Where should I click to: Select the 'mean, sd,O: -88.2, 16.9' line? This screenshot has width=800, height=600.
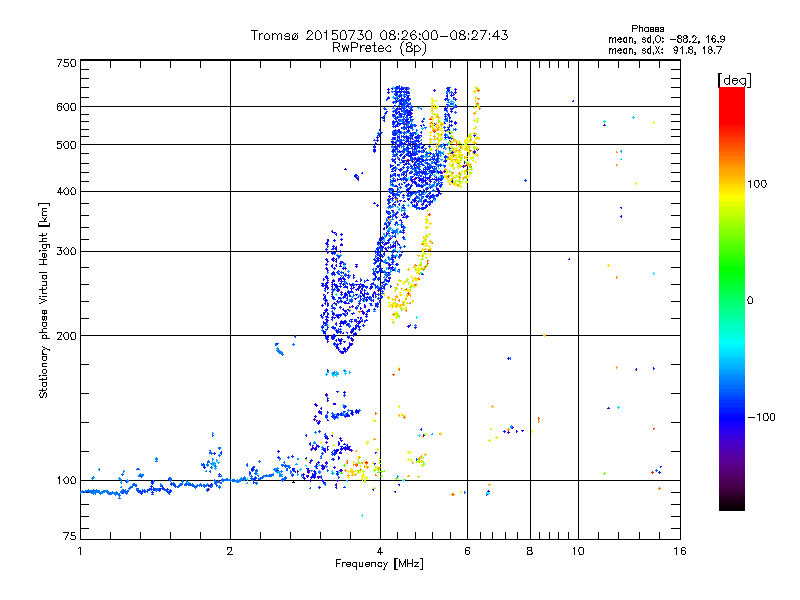pyautogui.click(x=667, y=39)
